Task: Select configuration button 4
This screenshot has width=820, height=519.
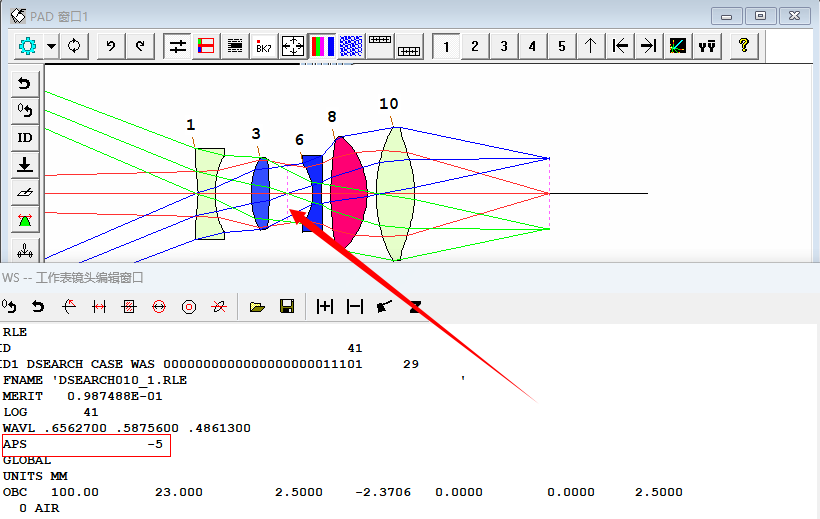Action: tap(532, 46)
